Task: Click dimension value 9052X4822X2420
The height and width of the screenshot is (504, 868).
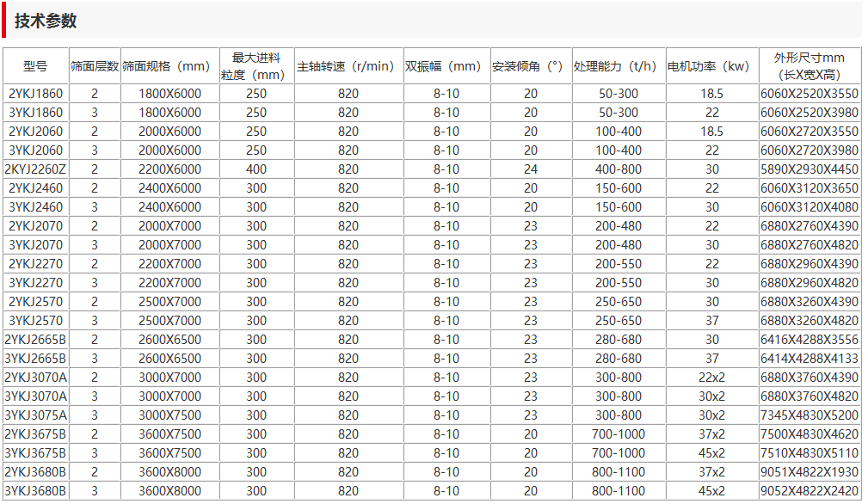Action: [810, 491]
